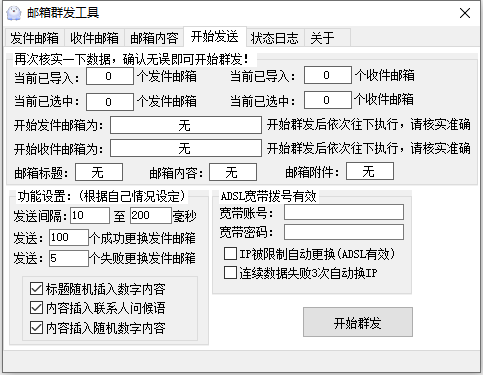Select the 开始发送 tab
The height and width of the screenshot is (375, 483).
coord(215,36)
